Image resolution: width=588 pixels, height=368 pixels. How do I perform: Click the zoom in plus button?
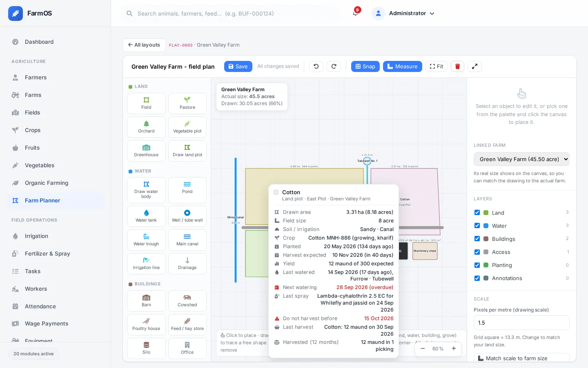(454, 349)
